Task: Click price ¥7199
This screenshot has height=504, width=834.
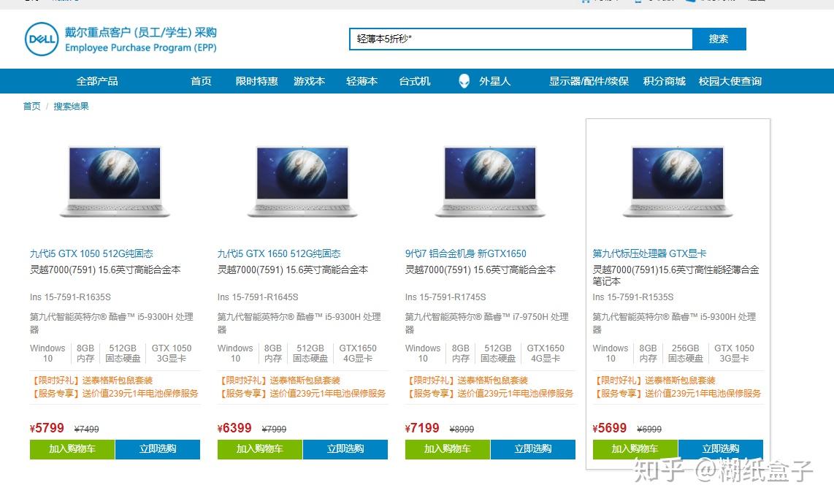Action: pyautogui.click(x=422, y=429)
